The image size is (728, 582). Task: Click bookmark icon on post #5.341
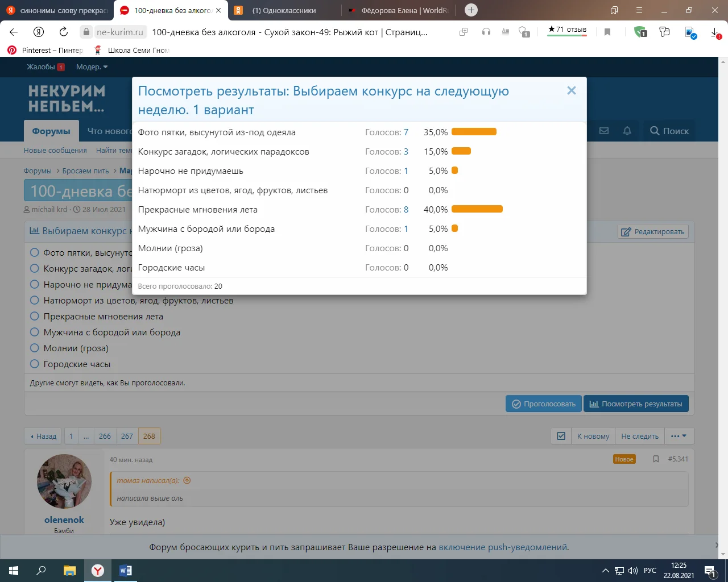pos(656,459)
